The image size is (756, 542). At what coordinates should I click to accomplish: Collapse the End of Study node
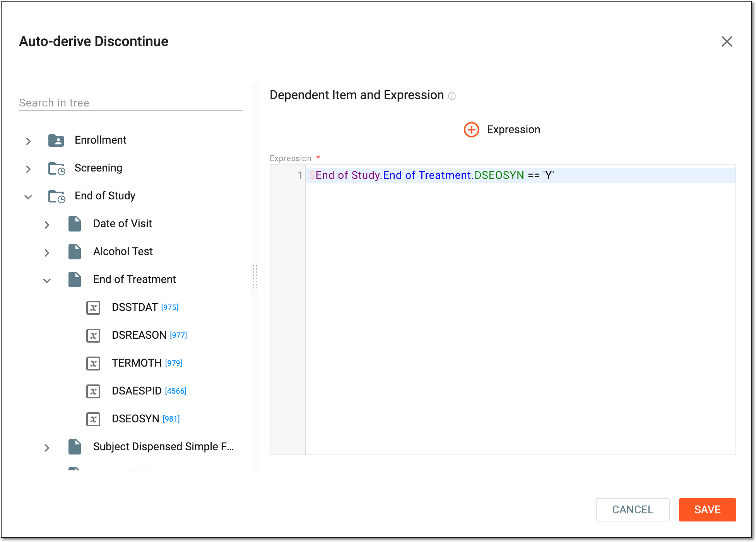[x=28, y=197]
